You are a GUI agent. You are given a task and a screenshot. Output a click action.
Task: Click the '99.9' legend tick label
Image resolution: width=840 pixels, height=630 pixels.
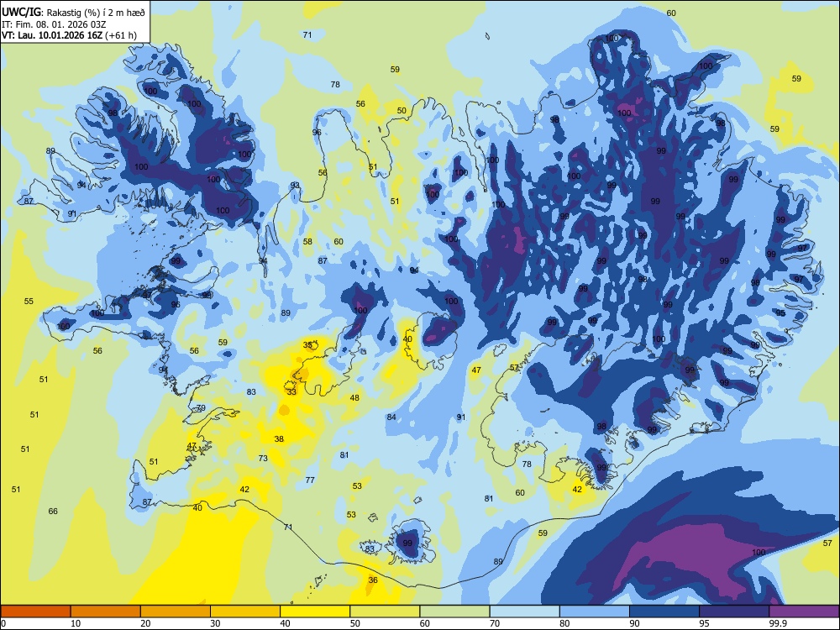[777, 623]
